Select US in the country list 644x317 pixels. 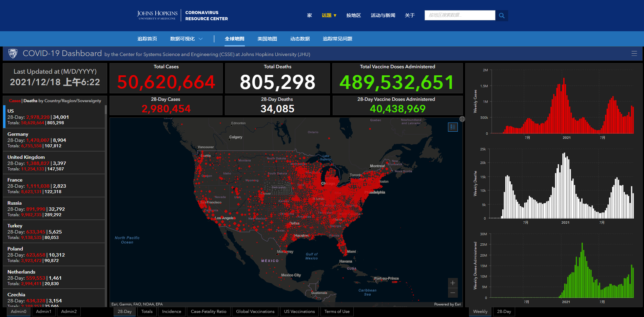(54, 117)
